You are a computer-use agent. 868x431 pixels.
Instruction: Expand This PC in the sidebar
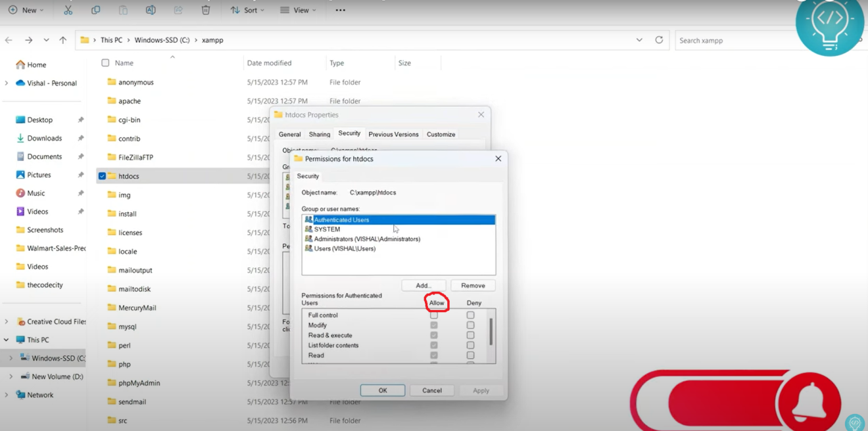pyautogui.click(x=5, y=339)
